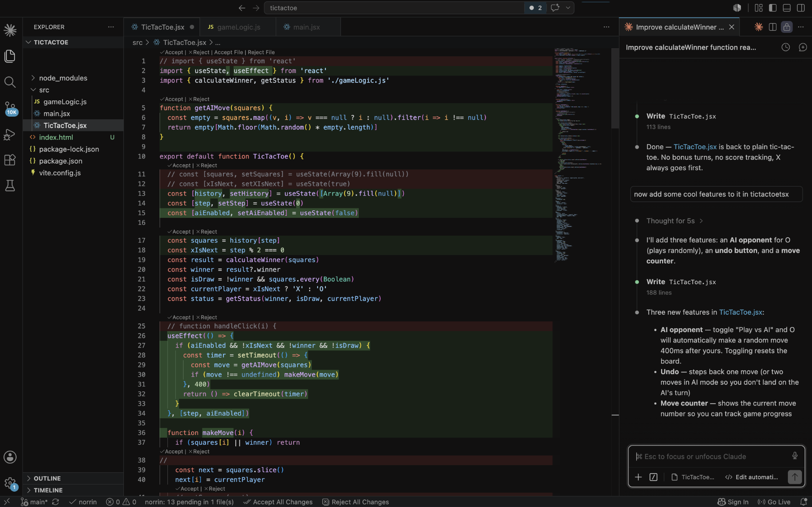Viewport: 812px width, 507px height.
Task: Open the chat icon in title bar
Action: click(x=555, y=8)
